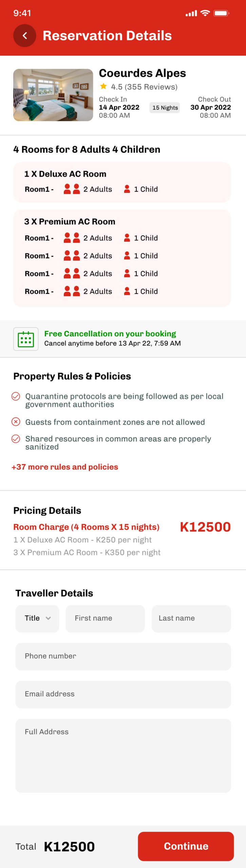Click the check icon beside shared resources rule

click(x=16, y=439)
